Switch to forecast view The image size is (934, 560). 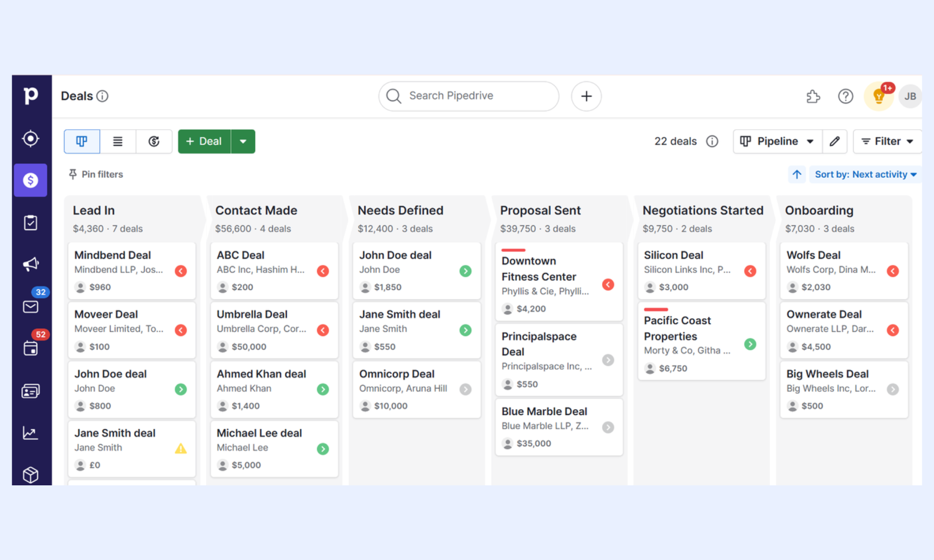154,141
